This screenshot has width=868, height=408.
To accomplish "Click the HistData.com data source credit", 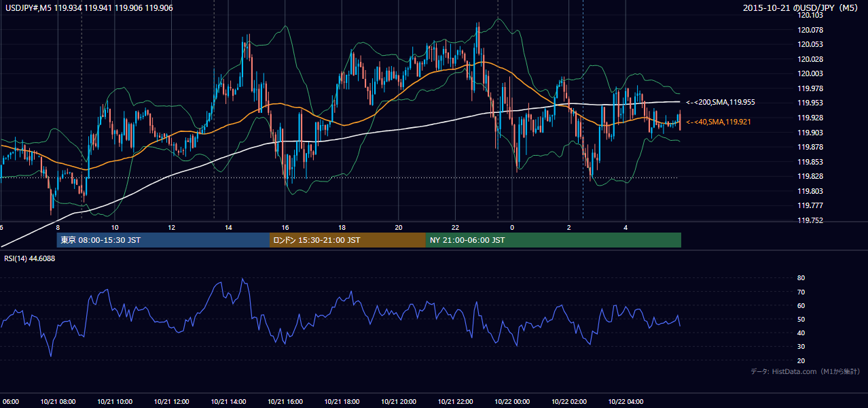I will click(x=805, y=371).
